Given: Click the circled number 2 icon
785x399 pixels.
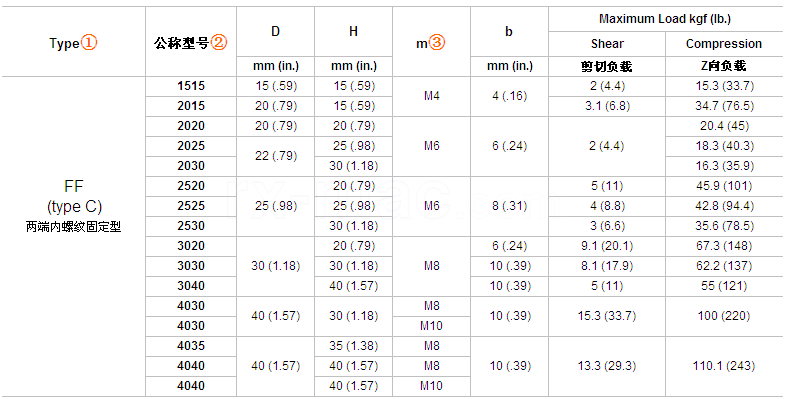Looking at the screenshot, I should (219, 43).
